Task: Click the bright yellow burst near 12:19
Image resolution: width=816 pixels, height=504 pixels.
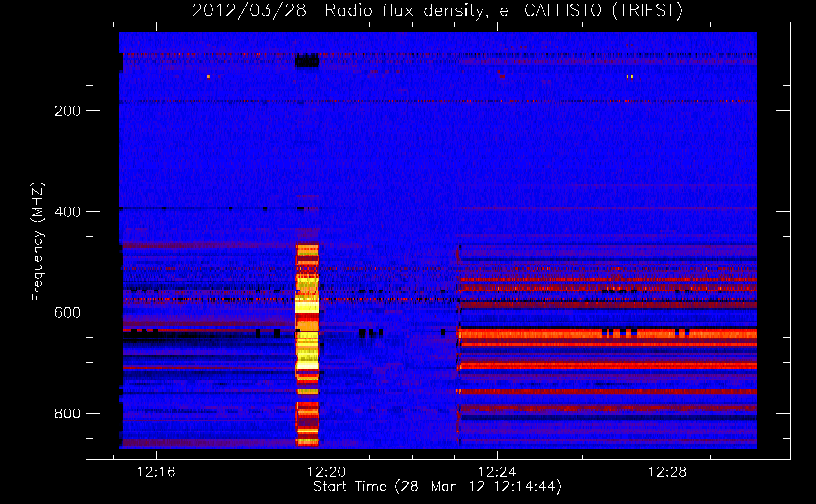Action: click(x=307, y=345)
